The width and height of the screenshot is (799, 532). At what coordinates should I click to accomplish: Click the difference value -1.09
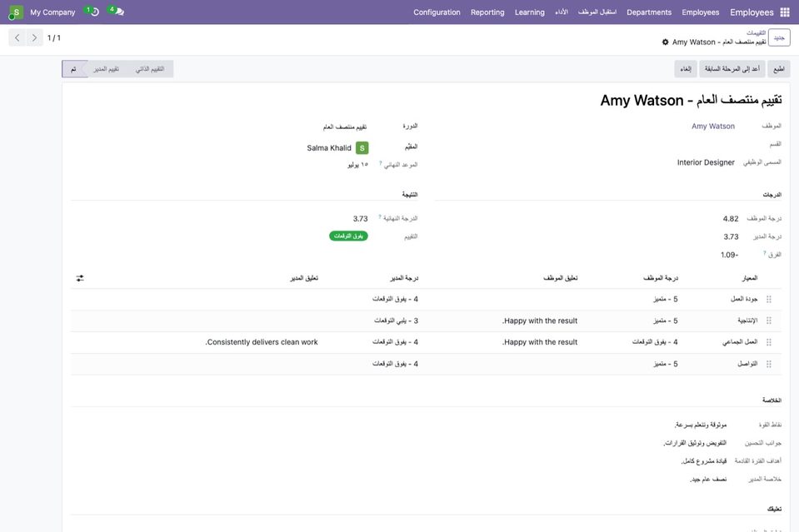(x=729, y=255)
